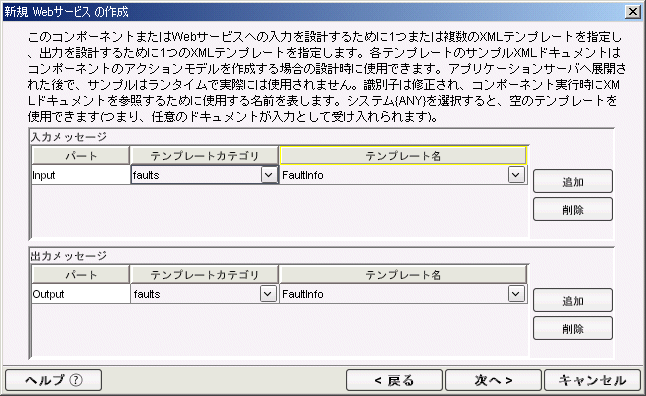The image size is (646, 396).
Task: Select the Output part cell
Action: click(x=81, y=294)
